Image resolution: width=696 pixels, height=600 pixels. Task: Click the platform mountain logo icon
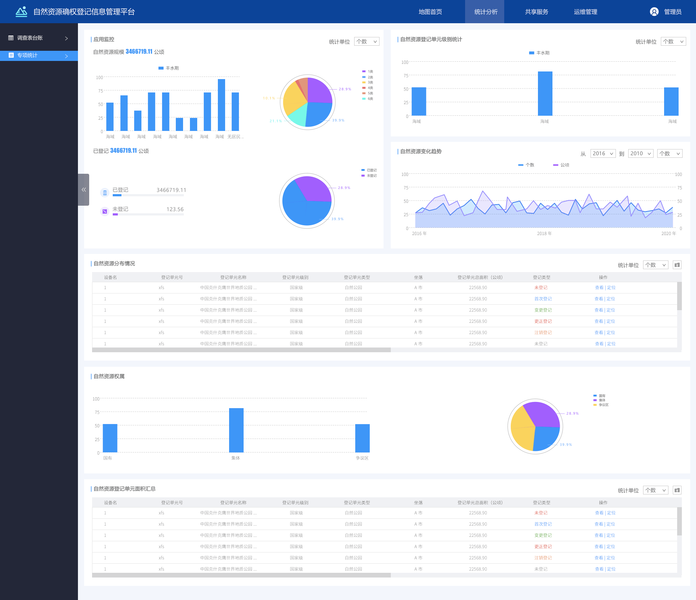21,12
